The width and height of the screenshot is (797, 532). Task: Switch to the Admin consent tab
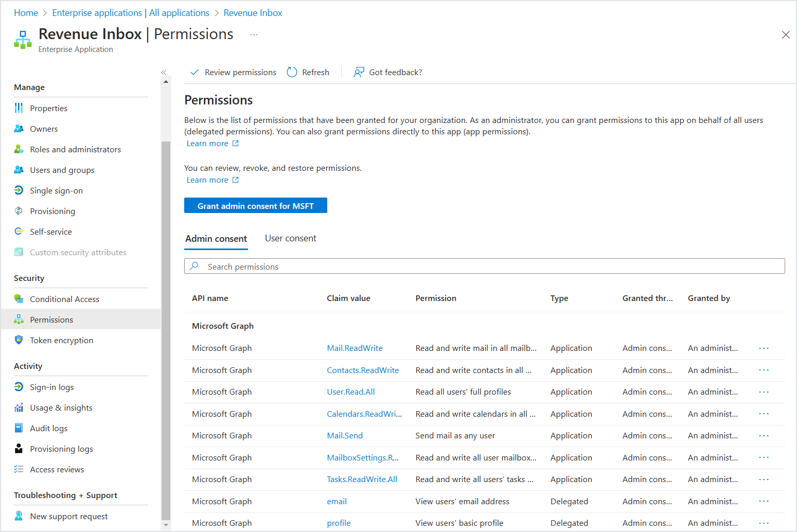coord(216,239)
